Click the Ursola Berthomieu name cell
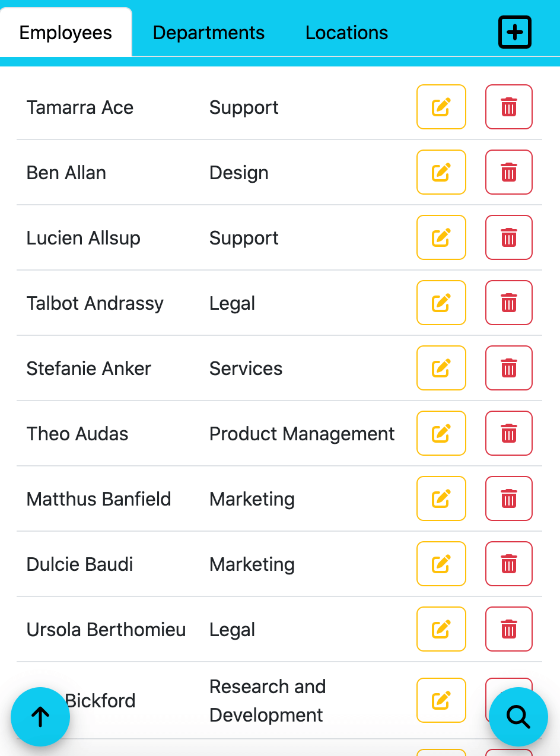Viewport: 560px width, 756px height. (106, 630)
